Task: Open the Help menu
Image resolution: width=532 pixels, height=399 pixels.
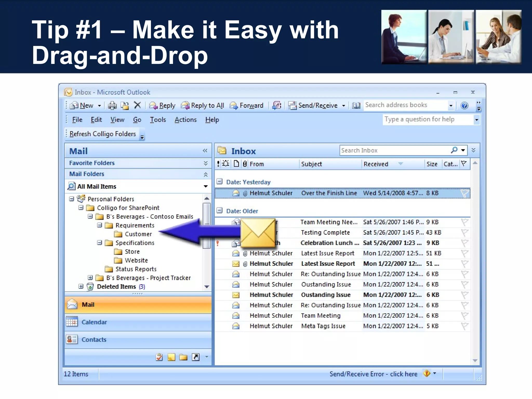Action: pos(212,120)
